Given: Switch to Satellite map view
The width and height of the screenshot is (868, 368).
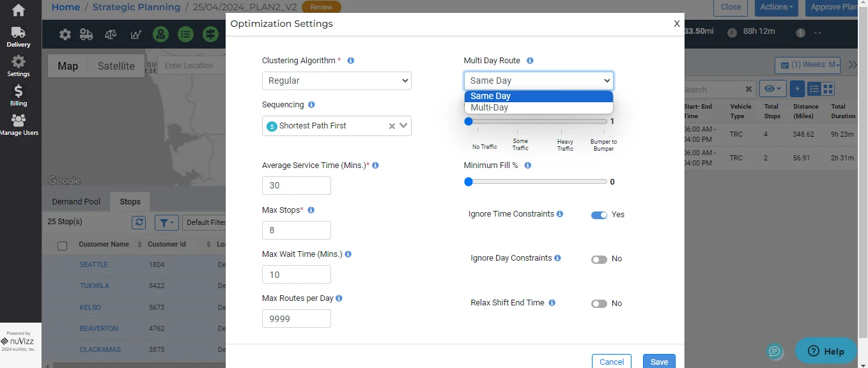Looking at the screenshot, I should tap(116, 66).
